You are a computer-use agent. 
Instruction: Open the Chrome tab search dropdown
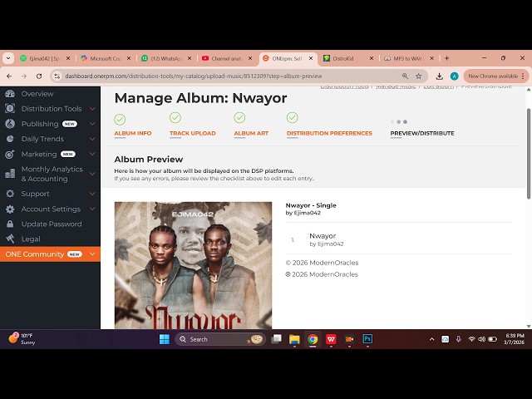(x=8, y=58)
